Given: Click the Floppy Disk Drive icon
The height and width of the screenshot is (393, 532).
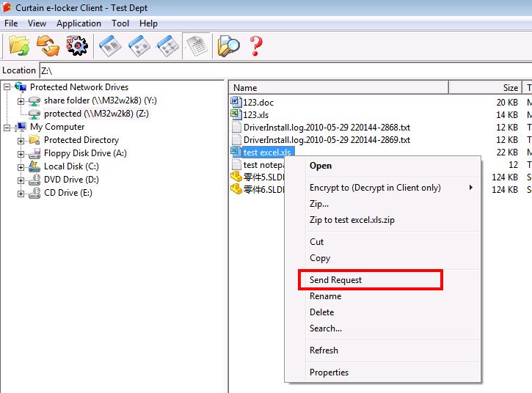Looking at the screenshot, I should coord(34,153).
